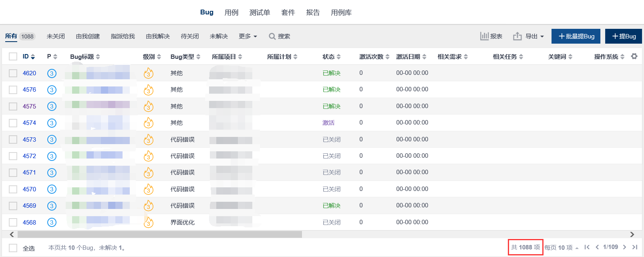Check the box for bug 4576
Image resolution: width=644 pixels, height=257 pixels.
tap(13, 90)
